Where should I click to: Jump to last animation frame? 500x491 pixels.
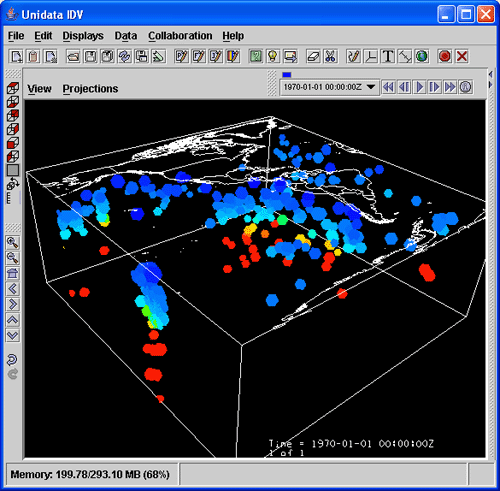[x=450, y=87]
